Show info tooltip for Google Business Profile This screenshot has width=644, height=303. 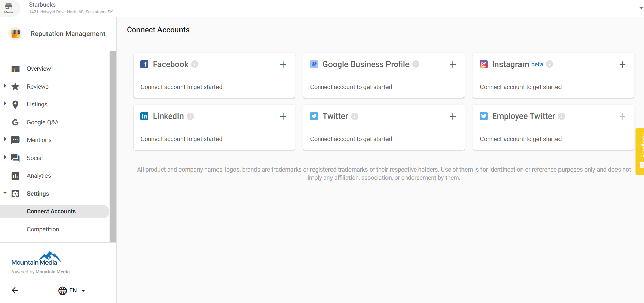coord(416,64)
